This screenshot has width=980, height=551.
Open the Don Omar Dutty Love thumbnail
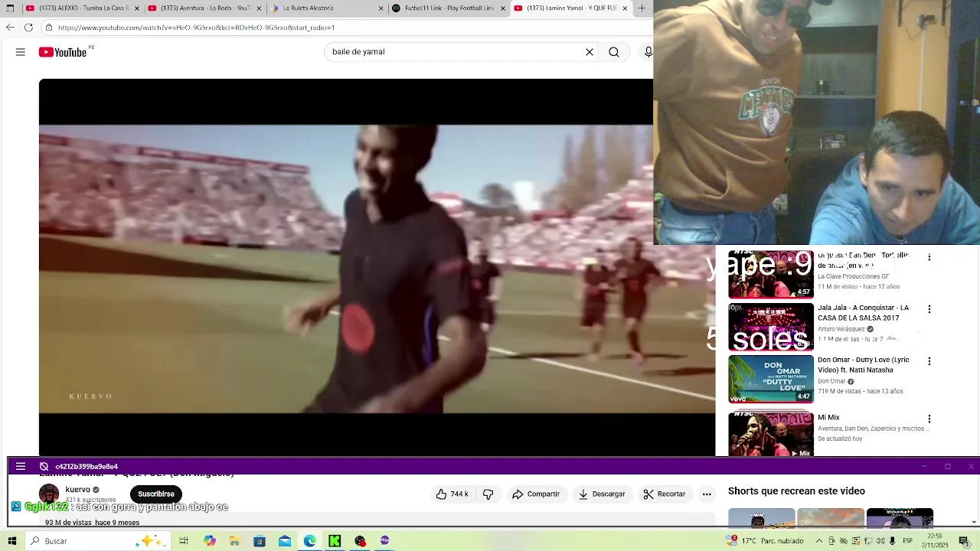click(x=771, y=379)
